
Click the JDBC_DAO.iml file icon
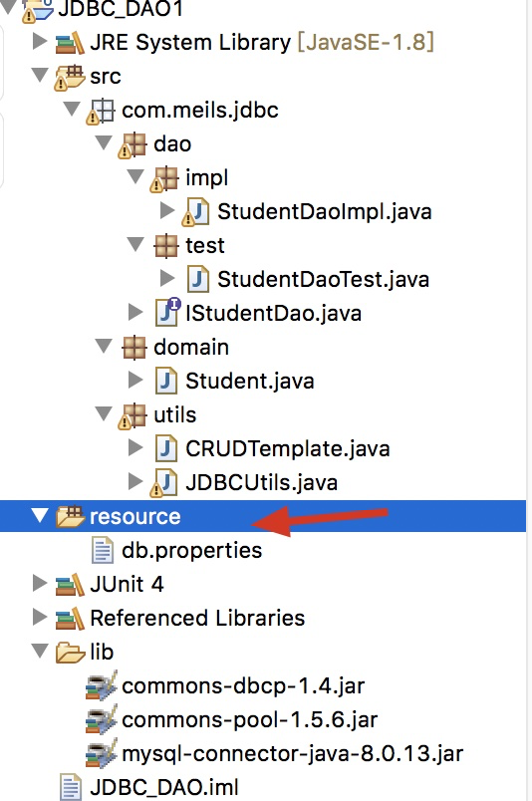pyautogui.click(x=71, y=787)
